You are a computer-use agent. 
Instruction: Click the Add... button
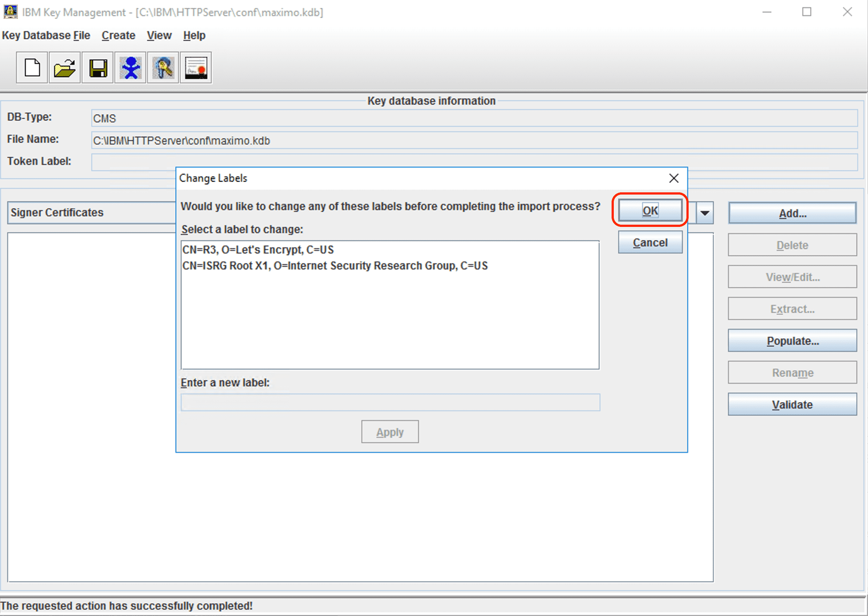pos(792,213)
